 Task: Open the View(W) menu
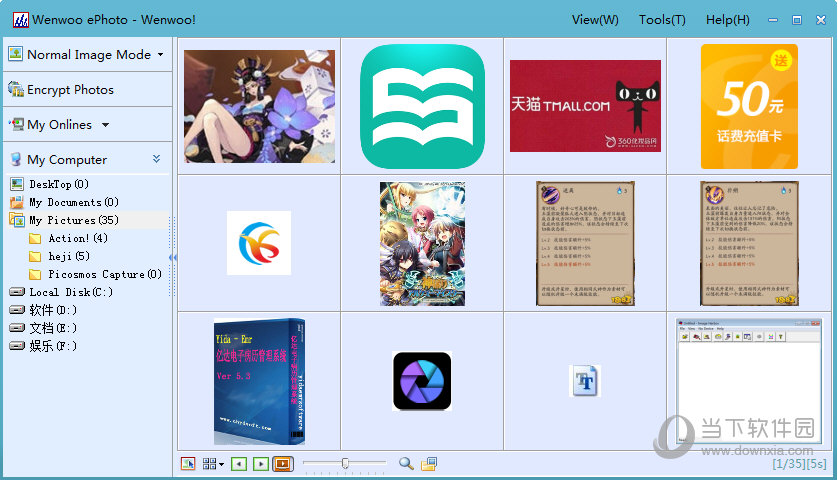pos(595,20)
